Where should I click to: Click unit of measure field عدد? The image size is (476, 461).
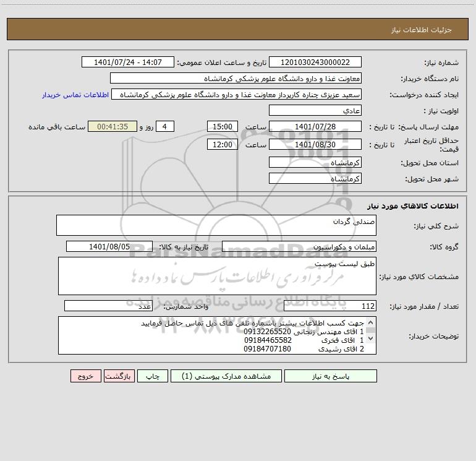click(108, 306)
